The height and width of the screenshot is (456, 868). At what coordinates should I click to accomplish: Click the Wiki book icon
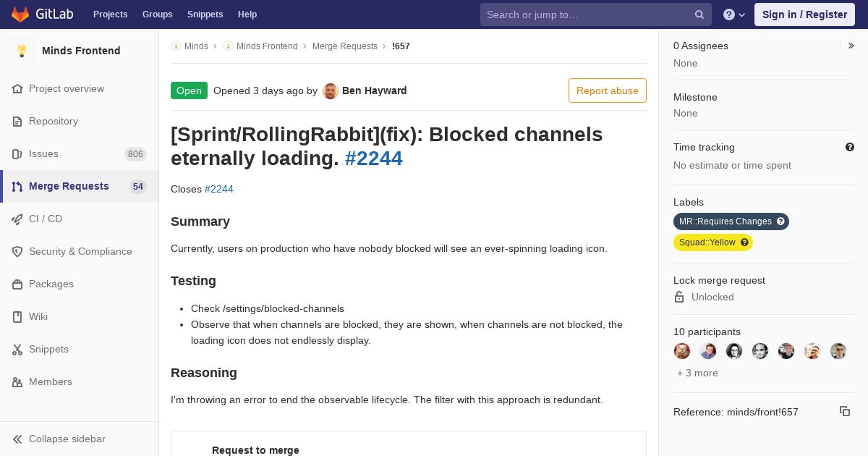(17, 316)
